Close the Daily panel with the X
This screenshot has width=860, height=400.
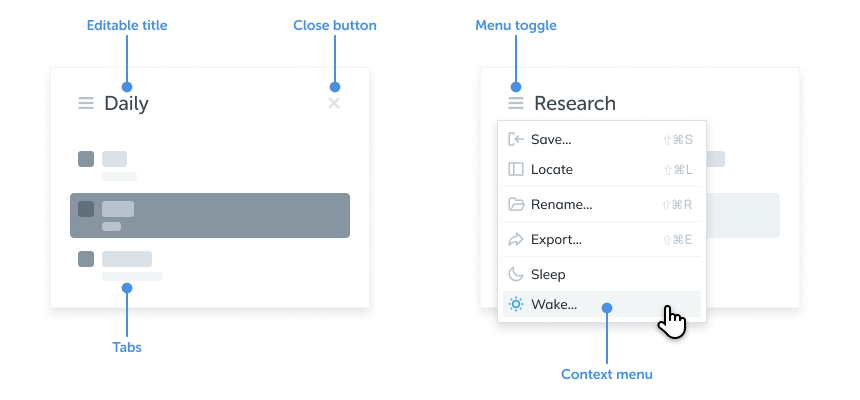point(334,103)
